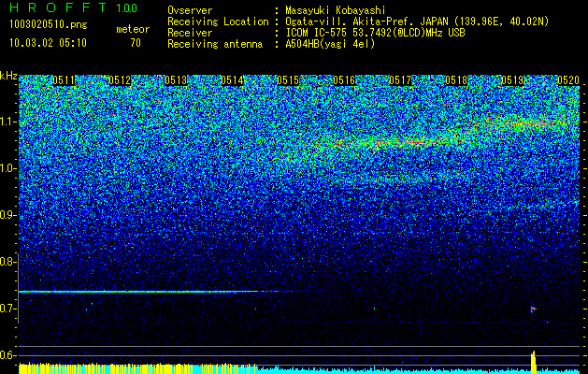Click the 0520 time marker
The height and width of the screenshot is (374, 588).
tap(568, 80)
